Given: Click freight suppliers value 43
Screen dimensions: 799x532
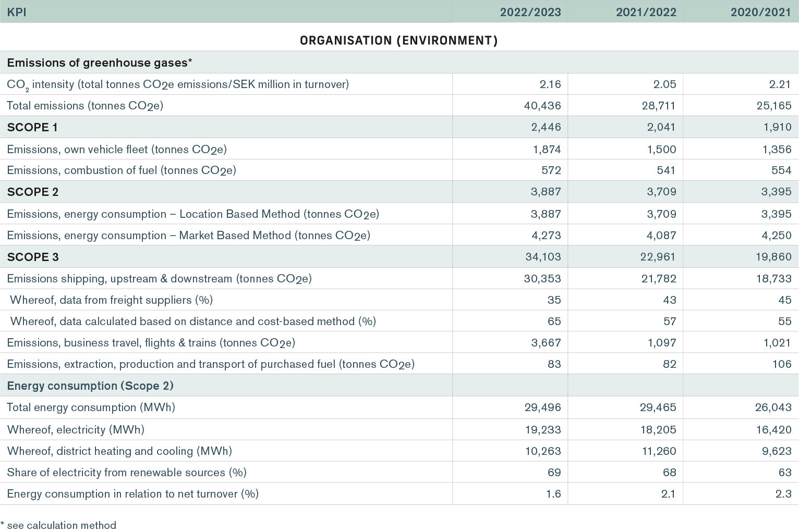Looking at the screenshot, I should tap(670, 300).
